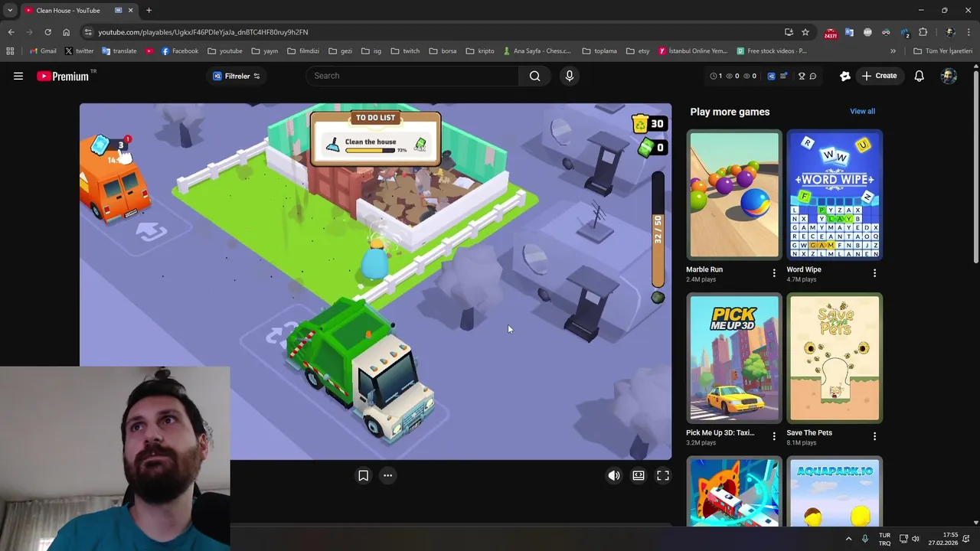This screenshot has width=980, height=551.
Task: Click the 32 / 50 capacity bar
Action: 658,229
